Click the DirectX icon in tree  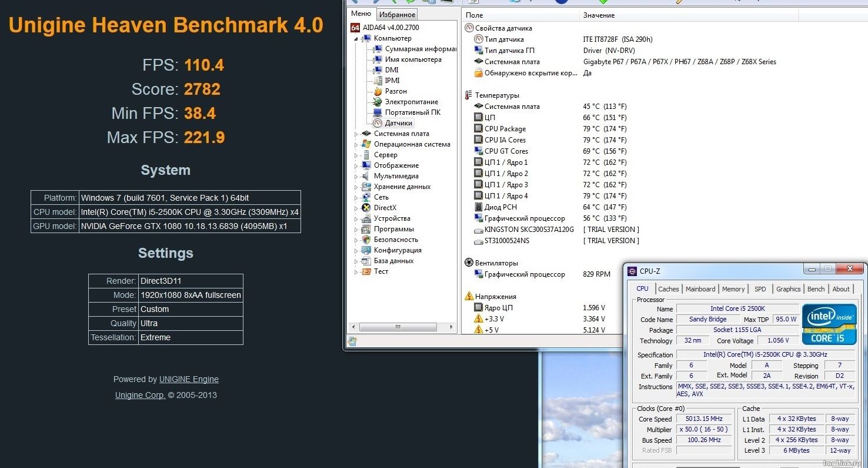(367, 208)
